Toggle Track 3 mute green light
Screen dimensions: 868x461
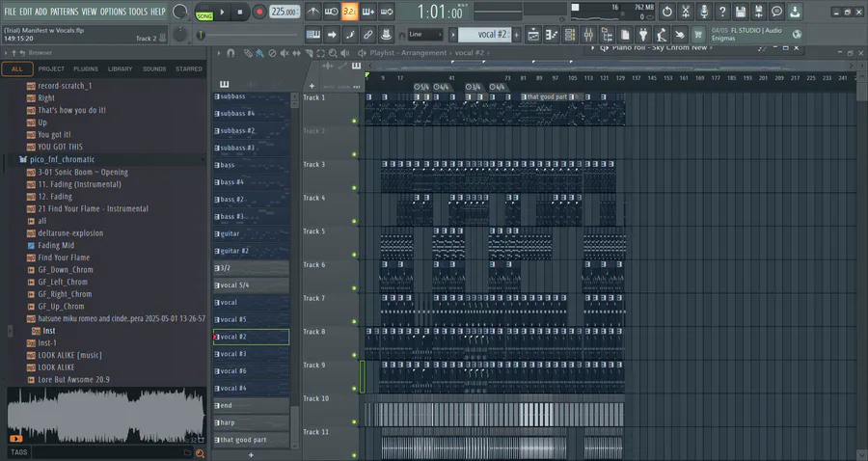pos(354,188)
